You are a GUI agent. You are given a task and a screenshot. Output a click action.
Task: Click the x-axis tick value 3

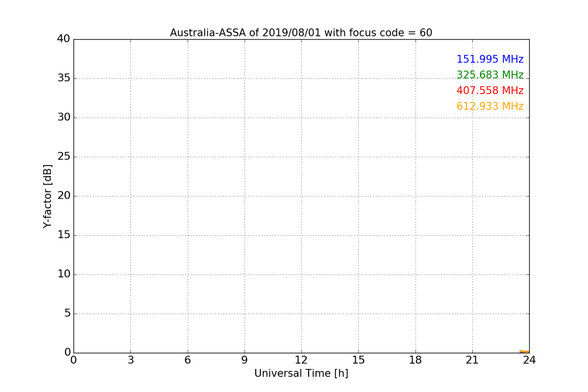click(x=130, y=360)
